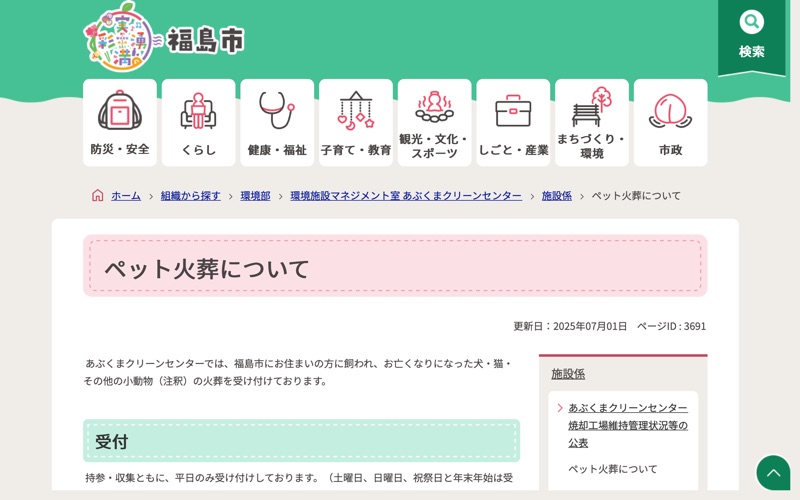
Task: Click the ペット火葬について page title
Action: (207, 269)
